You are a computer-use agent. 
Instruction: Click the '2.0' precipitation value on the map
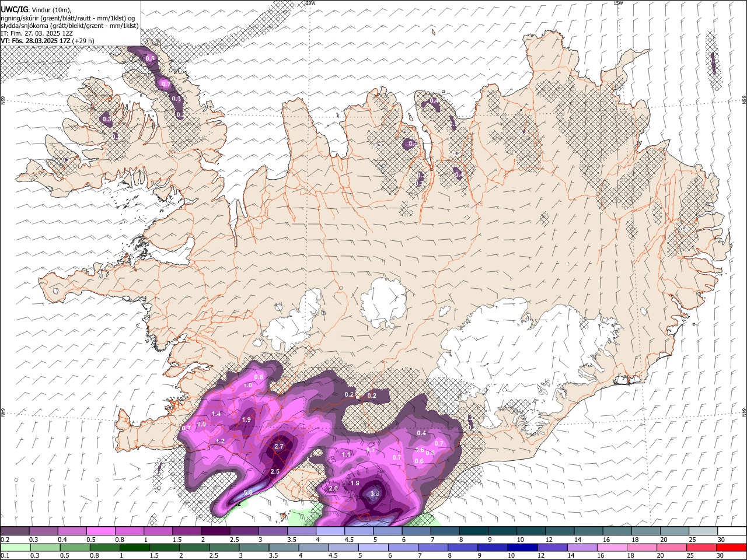333,488
